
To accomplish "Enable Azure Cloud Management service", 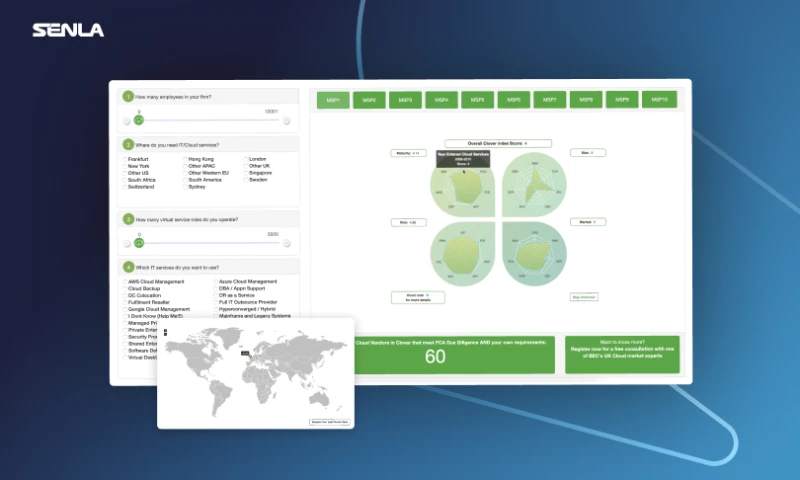I will click(x=215, y=282).
